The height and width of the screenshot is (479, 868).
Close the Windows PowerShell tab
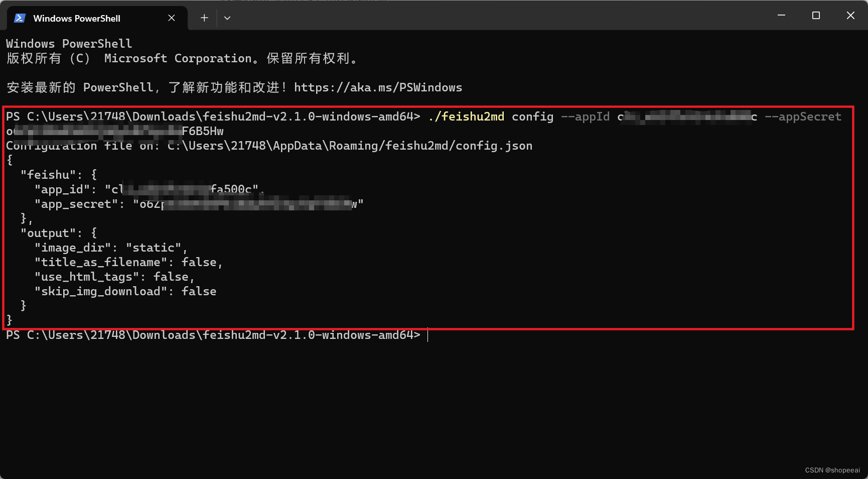coord(172,18)
